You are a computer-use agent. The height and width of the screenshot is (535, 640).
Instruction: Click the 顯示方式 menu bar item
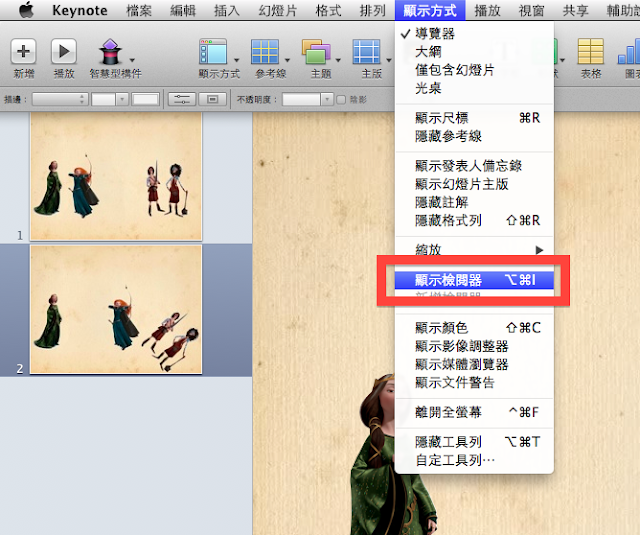(430, 10)
